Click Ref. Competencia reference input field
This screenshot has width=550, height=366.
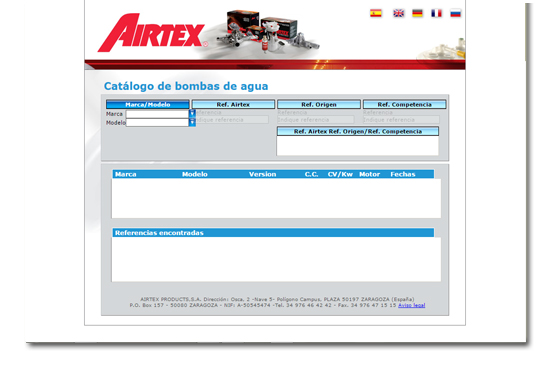point(401,120)
